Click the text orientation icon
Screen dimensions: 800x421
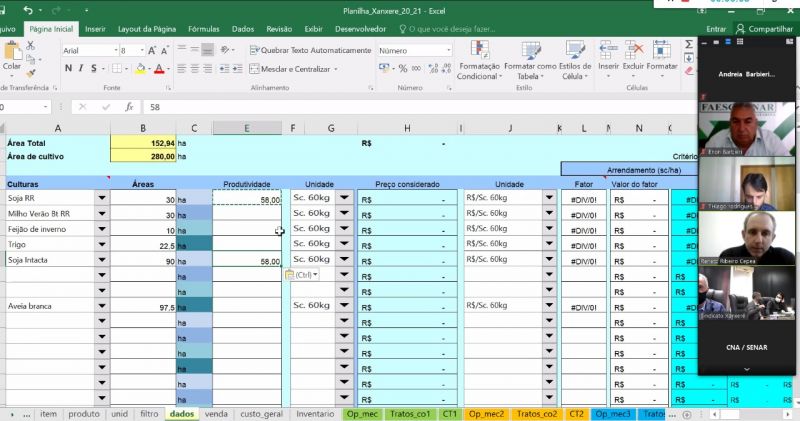[225, 50]
